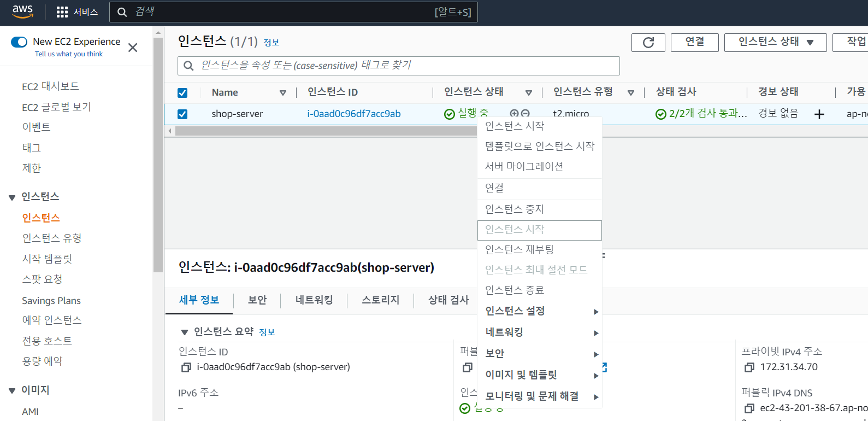
Task: Collapse the 인스턴스 sidebar section
Action: coord(12,197)
